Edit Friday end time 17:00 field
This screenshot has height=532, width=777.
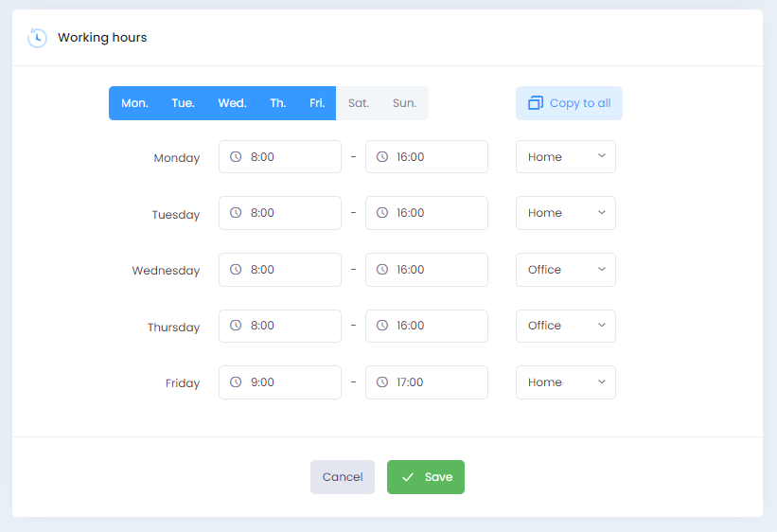(427, 382)
